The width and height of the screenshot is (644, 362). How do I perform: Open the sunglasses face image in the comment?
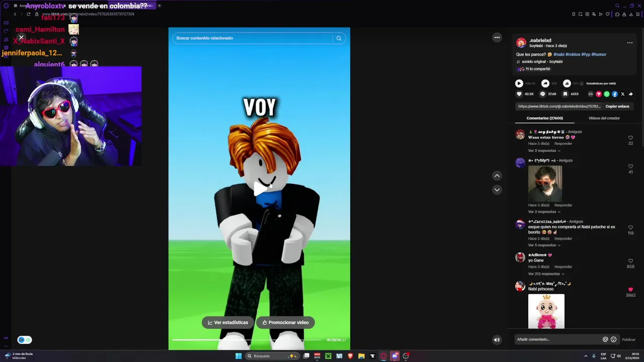545,184
